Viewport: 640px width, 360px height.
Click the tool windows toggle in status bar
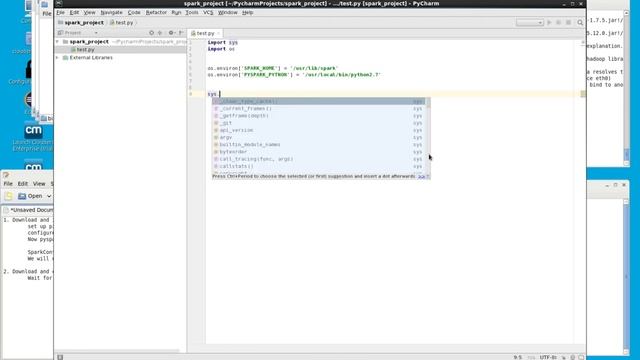(60, 357)
